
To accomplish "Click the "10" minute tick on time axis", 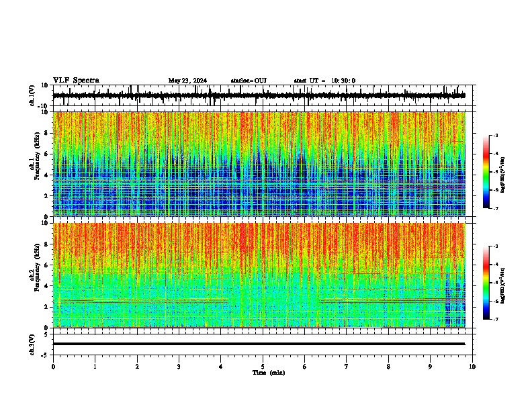I will click(x=472, y=367).
